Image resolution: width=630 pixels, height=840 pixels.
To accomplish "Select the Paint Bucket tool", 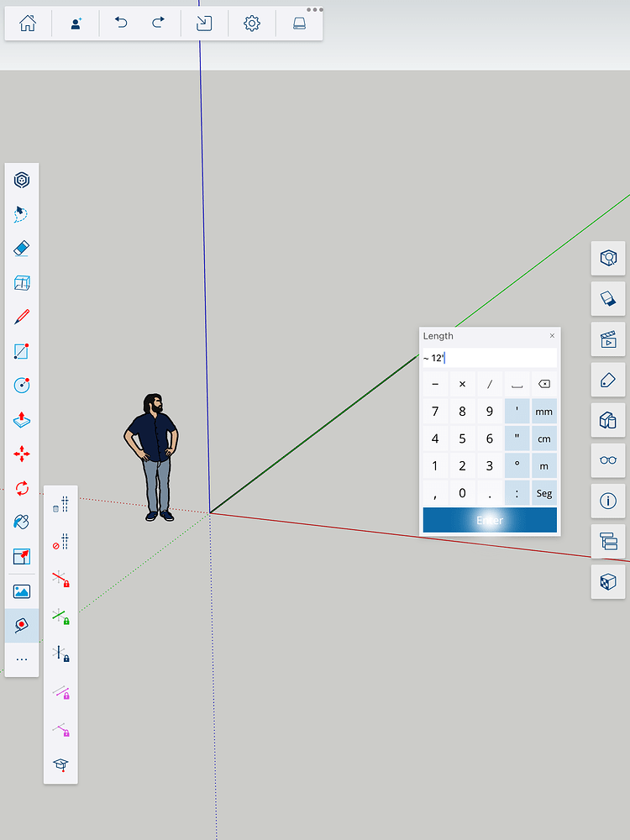I will pyautogui.click(x=22, y=522).
